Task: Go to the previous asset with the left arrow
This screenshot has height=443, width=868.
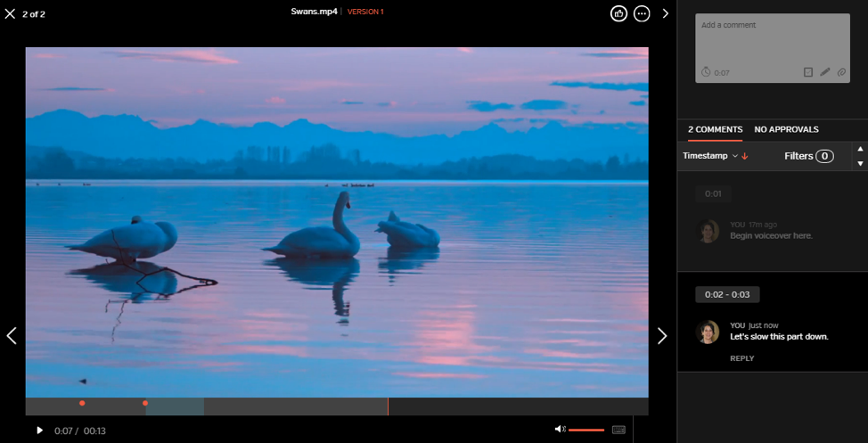Action: click(x=12, y=335)
